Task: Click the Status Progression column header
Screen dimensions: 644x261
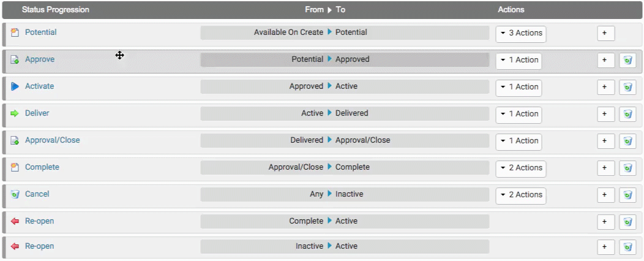Action: pyautogui.click(x=55, y=10)
